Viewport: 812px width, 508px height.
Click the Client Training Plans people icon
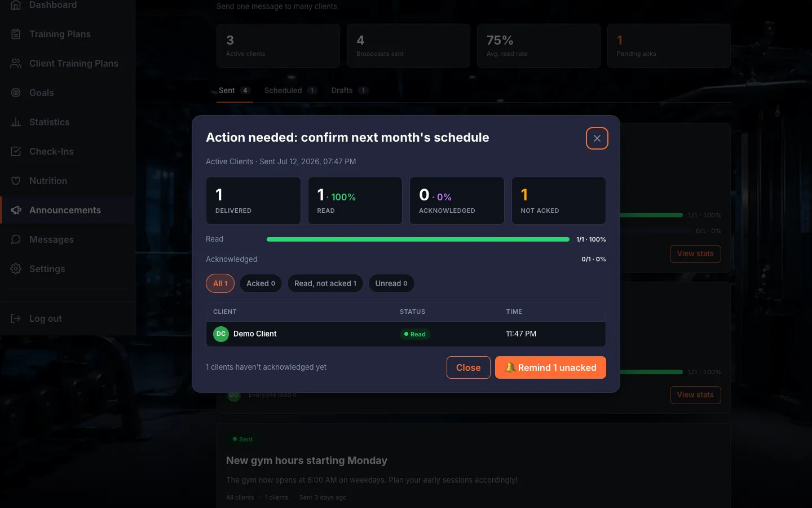pyautogui.click(x=16, y=63)
